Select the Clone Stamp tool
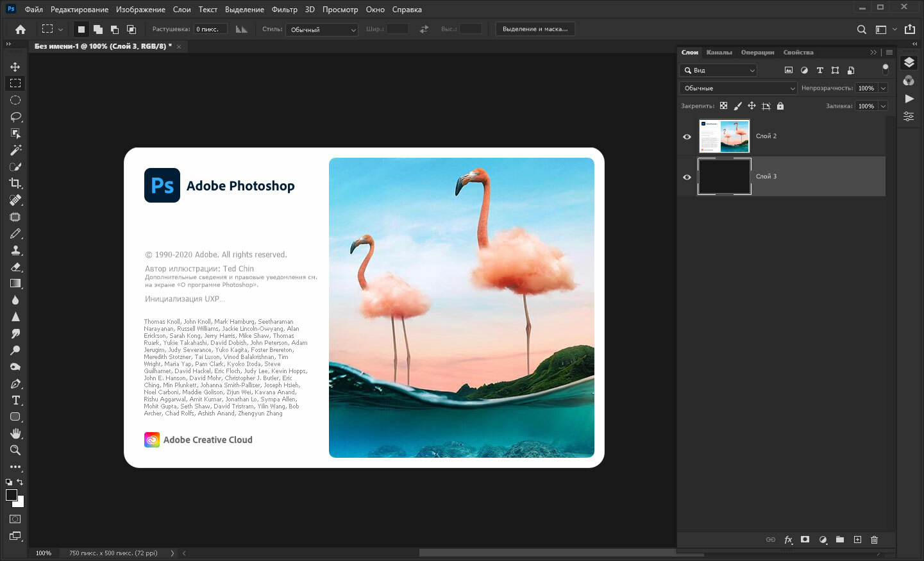Viewport: 924px width, 561px height. tap(15, 250)
